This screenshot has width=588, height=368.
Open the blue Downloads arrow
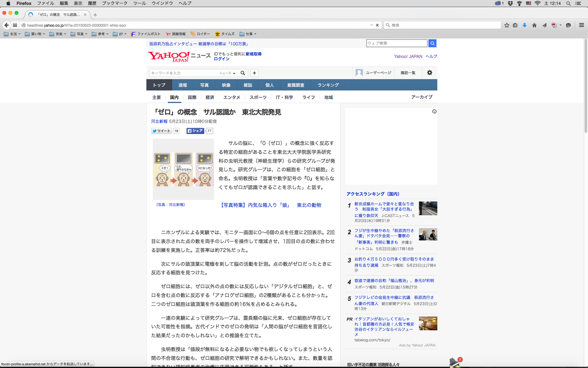pyautogui.click(x=525, y=25)
